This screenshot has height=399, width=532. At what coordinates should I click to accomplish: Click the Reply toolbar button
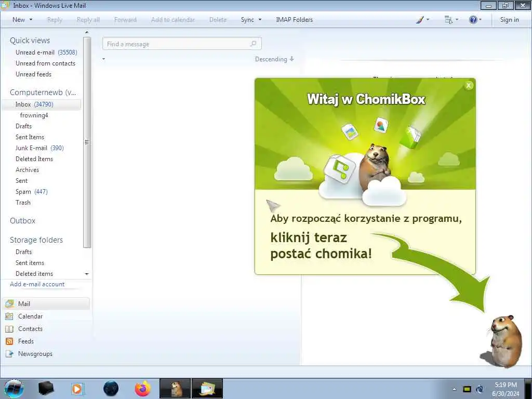(x=55, y=20)
